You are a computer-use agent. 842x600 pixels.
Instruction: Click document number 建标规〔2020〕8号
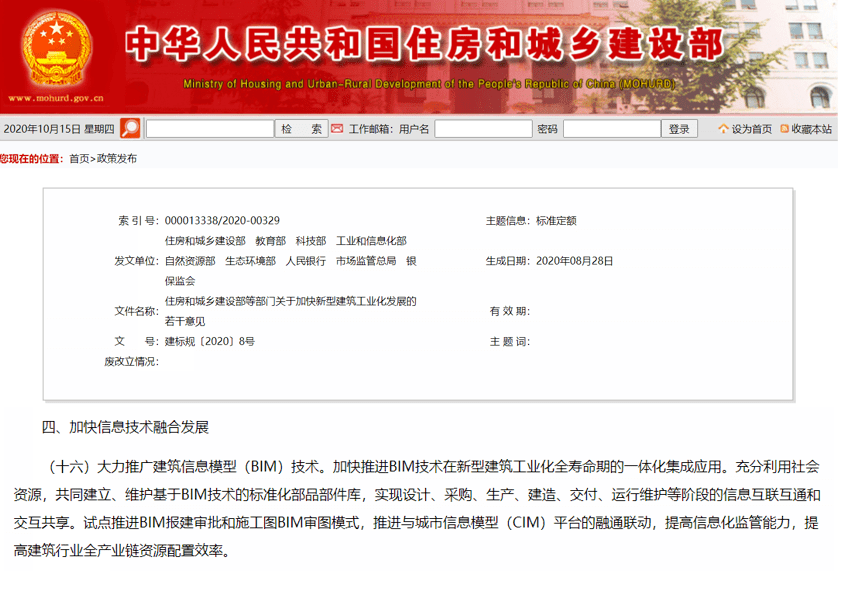(x=210, y=341)
